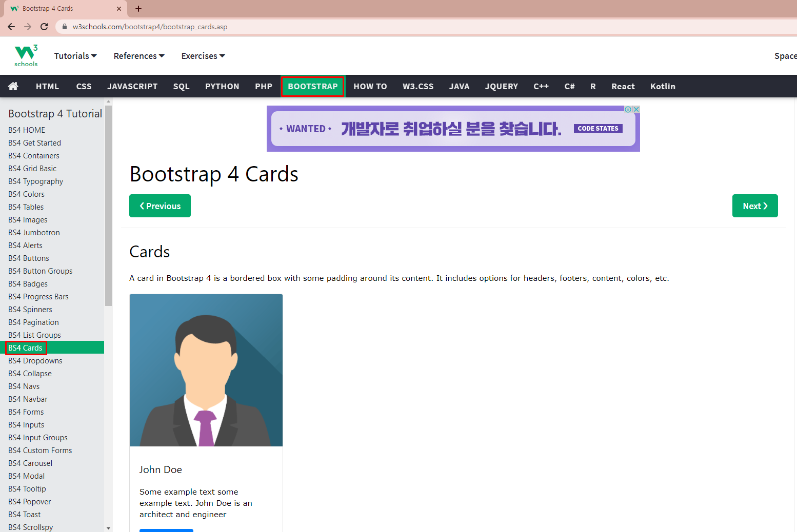Select Kotlin in the navbar
Screen dimensions: 797x532
click(x=663, y=86)
